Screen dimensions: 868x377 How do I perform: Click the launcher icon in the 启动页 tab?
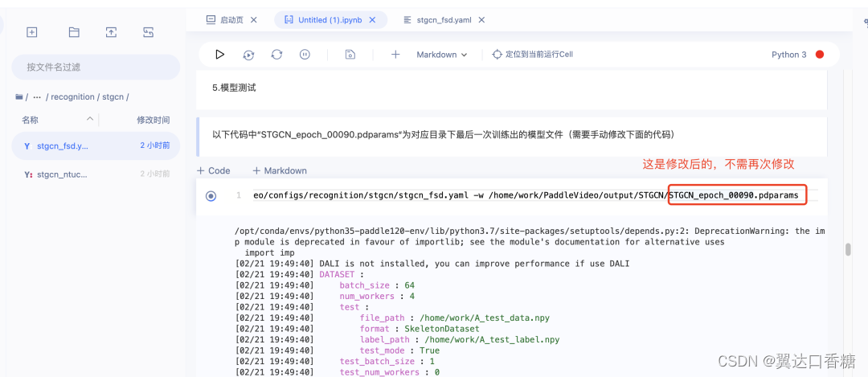pos(211,20)
